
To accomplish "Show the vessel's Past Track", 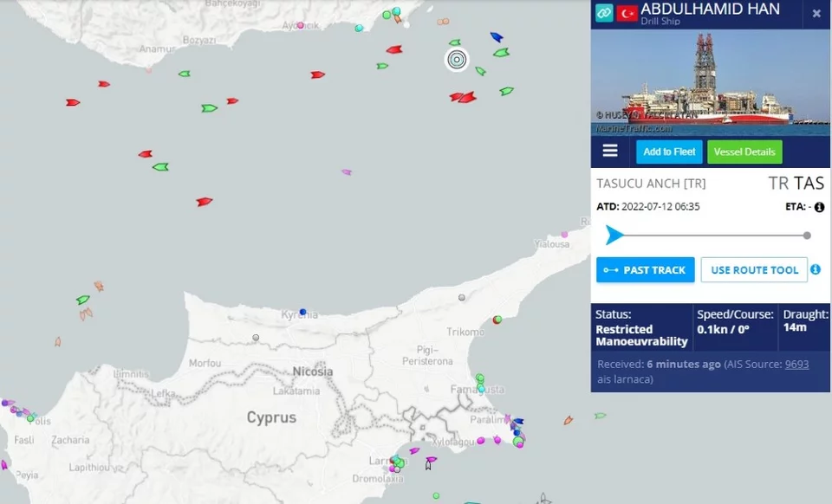I will pos(645,270).
